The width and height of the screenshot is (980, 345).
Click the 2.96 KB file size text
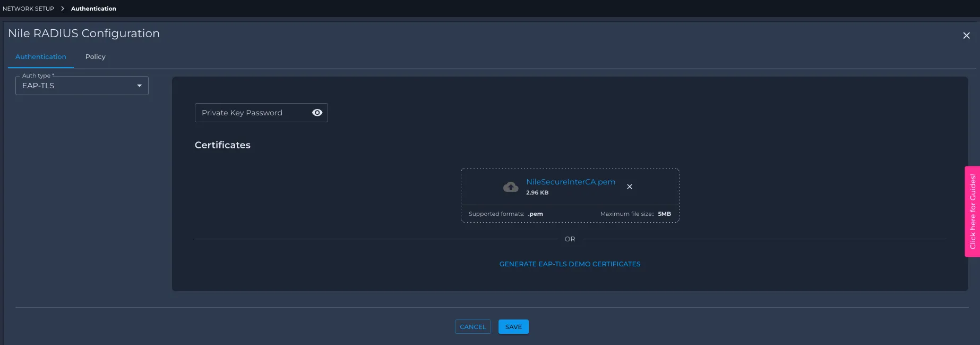(537, 193)
